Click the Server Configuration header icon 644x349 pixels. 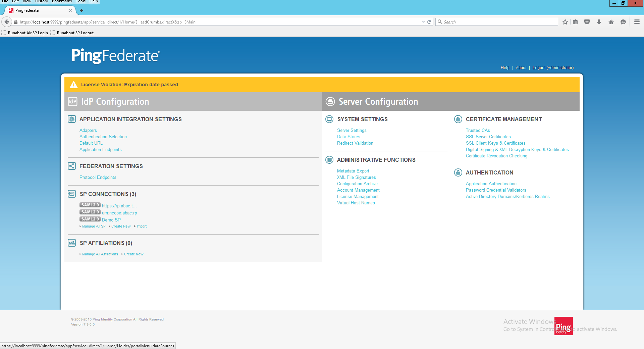[330, 102]
